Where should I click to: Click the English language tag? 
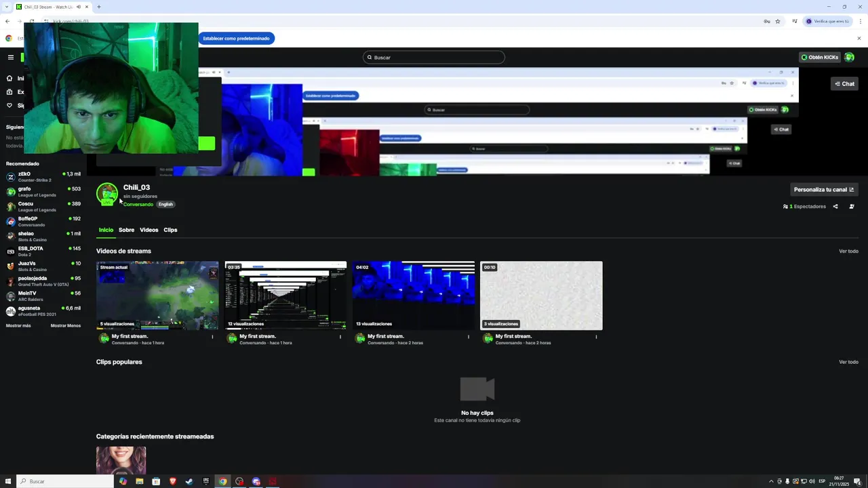[x=165, y=204]
